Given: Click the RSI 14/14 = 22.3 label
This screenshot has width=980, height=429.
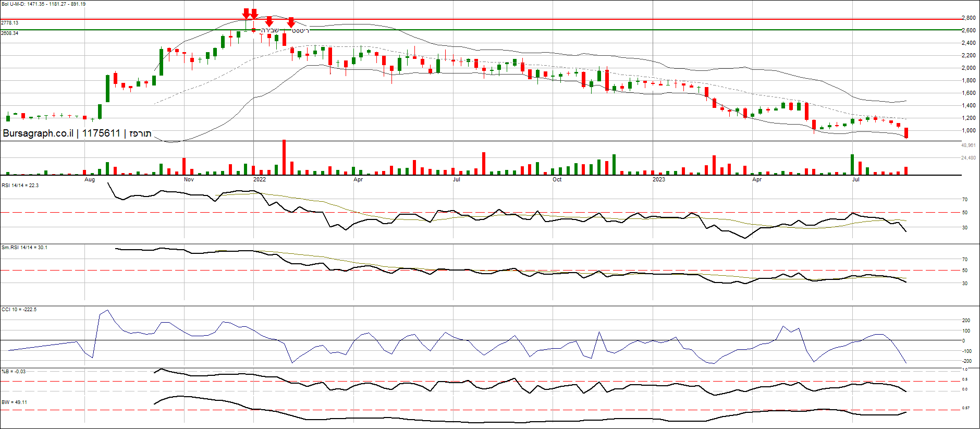Looking at the screenshot, I should (20, 186).
